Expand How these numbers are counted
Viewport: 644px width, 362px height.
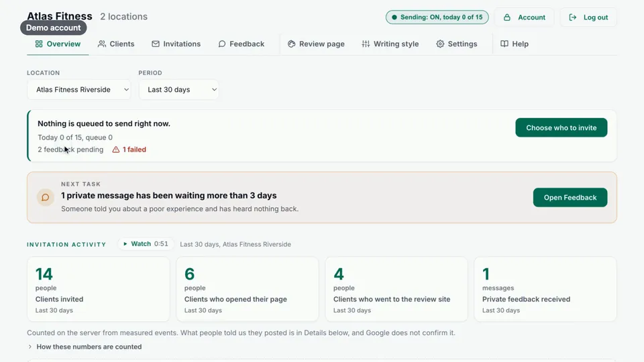(x=85, y=347)
